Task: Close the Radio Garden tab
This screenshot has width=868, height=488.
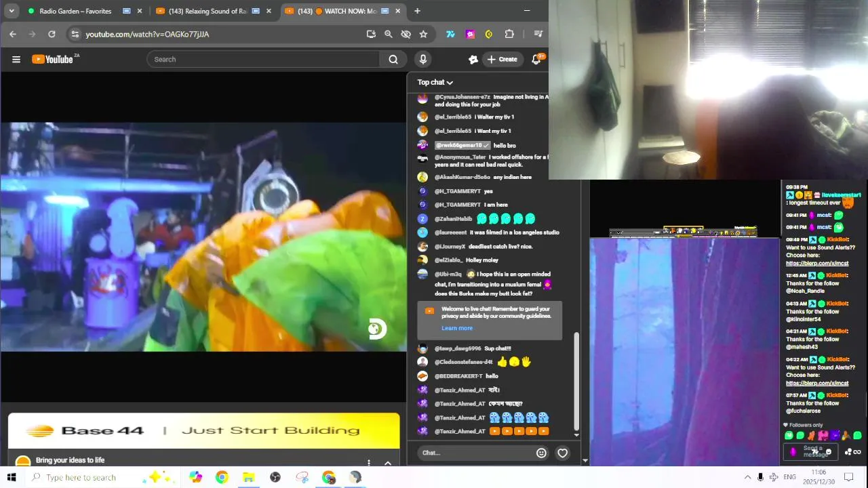Action: click(x=140, y=11)
